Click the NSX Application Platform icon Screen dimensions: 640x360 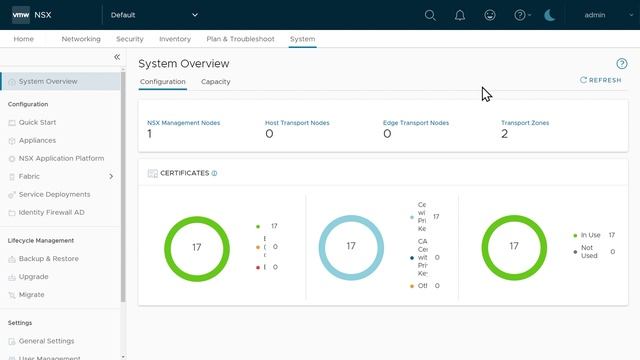[12, 159]
